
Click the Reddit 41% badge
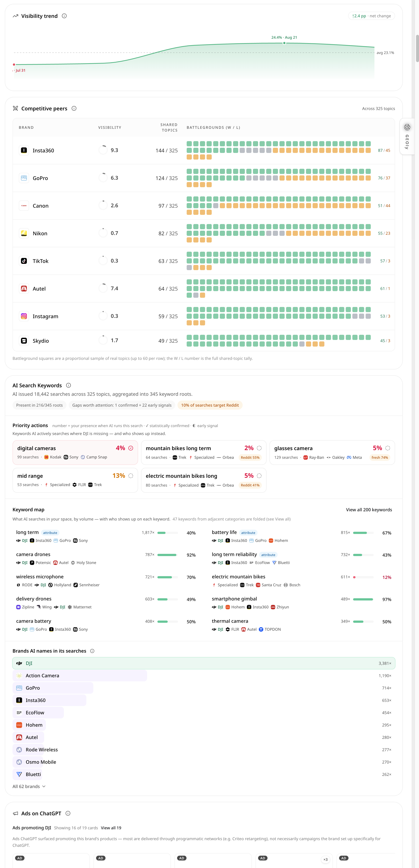(x=250, y=485)
